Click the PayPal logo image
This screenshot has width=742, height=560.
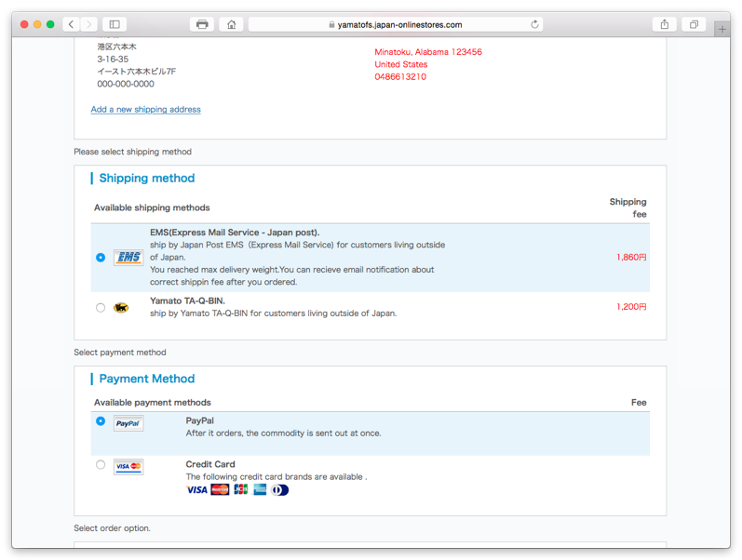(x=128, y=423)
